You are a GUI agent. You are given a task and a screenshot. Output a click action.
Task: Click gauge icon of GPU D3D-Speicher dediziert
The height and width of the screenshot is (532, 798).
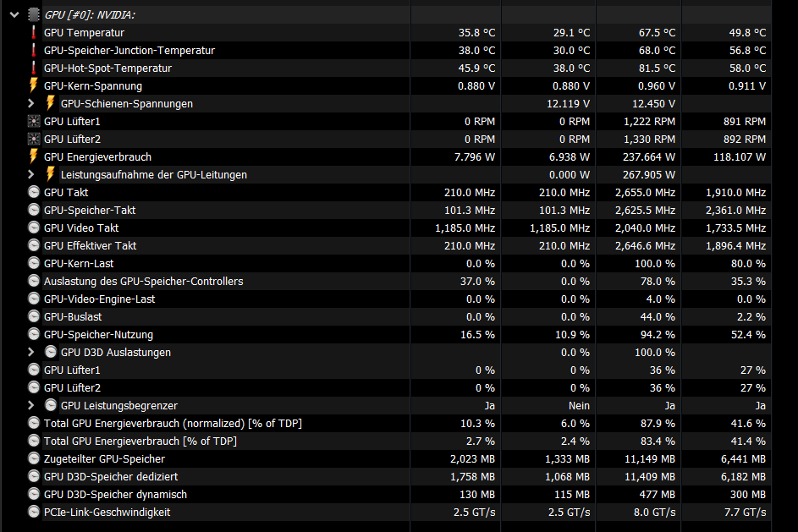34,476
